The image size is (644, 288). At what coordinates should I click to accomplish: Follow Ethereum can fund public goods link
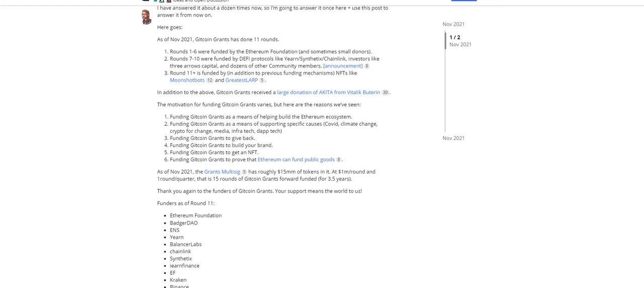[296, 160]
